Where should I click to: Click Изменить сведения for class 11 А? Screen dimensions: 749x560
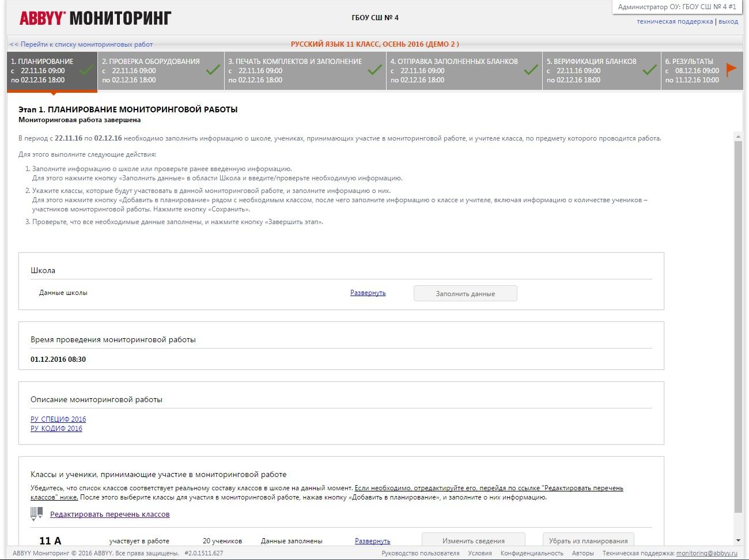(474, 540)
